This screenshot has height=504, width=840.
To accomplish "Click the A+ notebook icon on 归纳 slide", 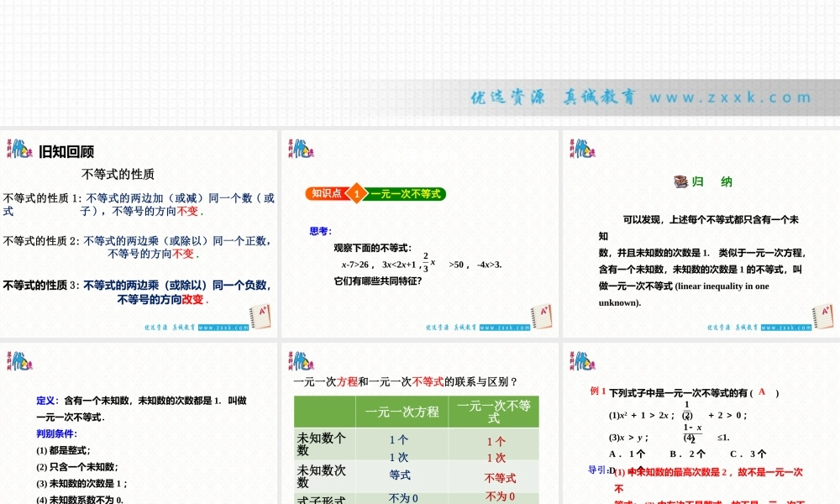I will (823, 317).
